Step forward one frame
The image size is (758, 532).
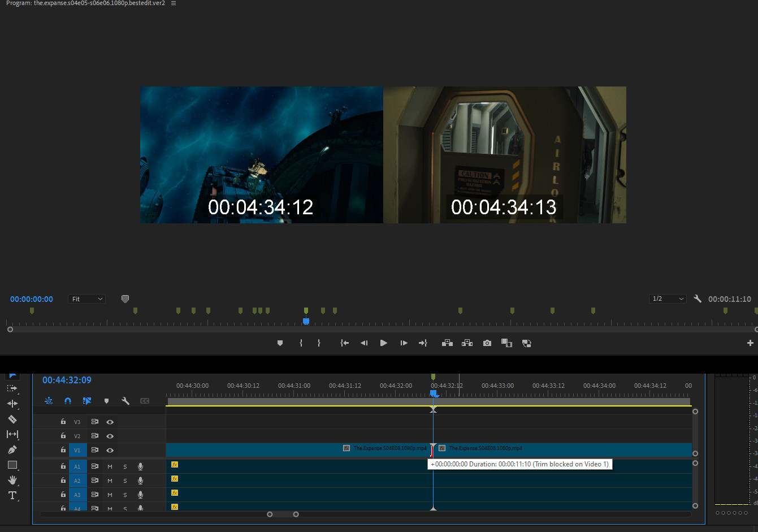pos(404,343)
